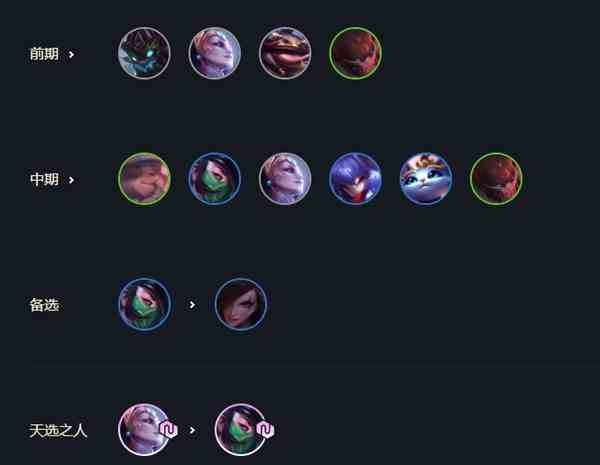This screenshot has width=600, height=465.
Task: Select the green-masked champion in 中期 row
Action: 215,179
